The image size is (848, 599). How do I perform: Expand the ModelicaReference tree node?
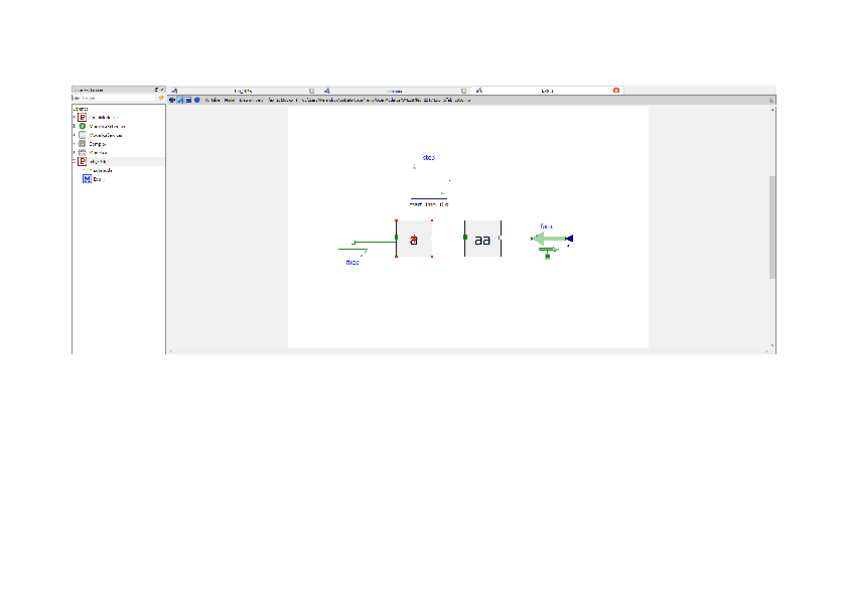(74, 126)
